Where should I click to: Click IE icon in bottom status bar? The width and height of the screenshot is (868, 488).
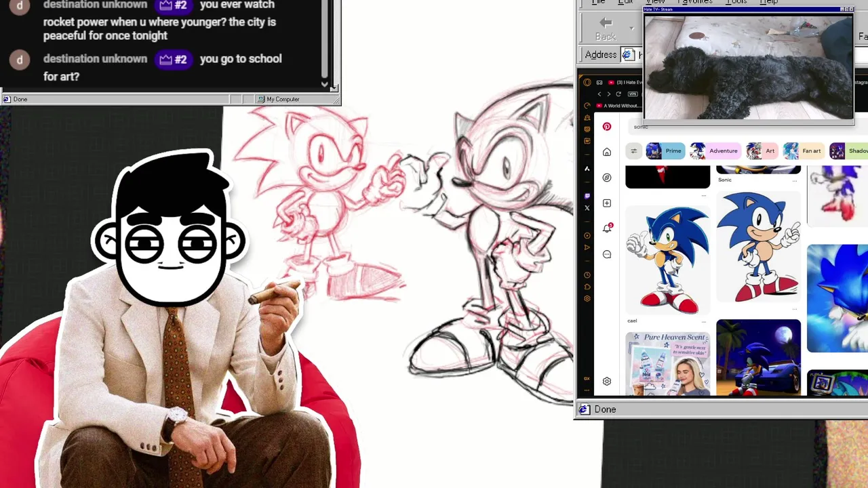(584, 409)
